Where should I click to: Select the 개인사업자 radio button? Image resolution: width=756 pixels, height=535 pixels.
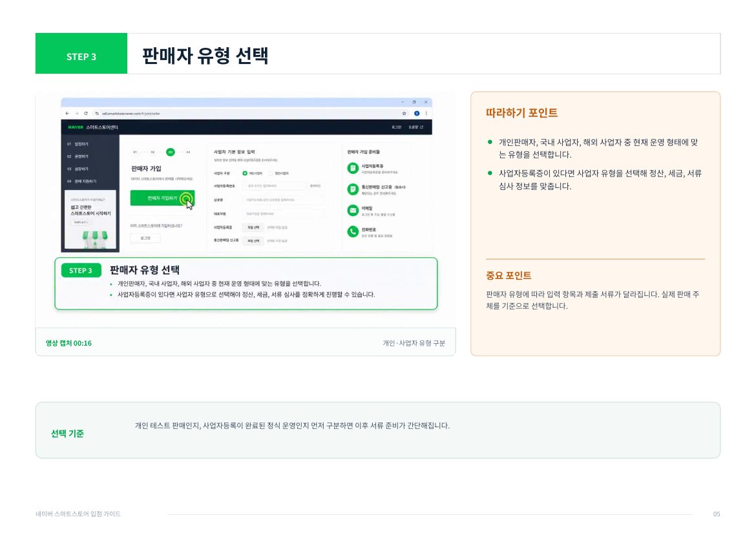pyautogui.click(x=245, y=173)
